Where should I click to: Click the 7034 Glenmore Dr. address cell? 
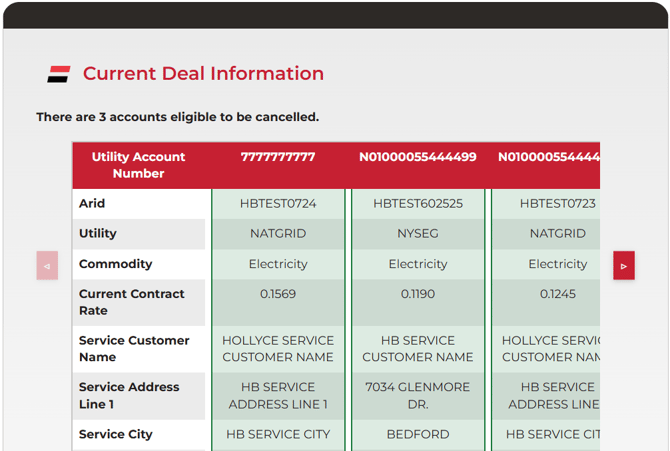click(417, 396)
